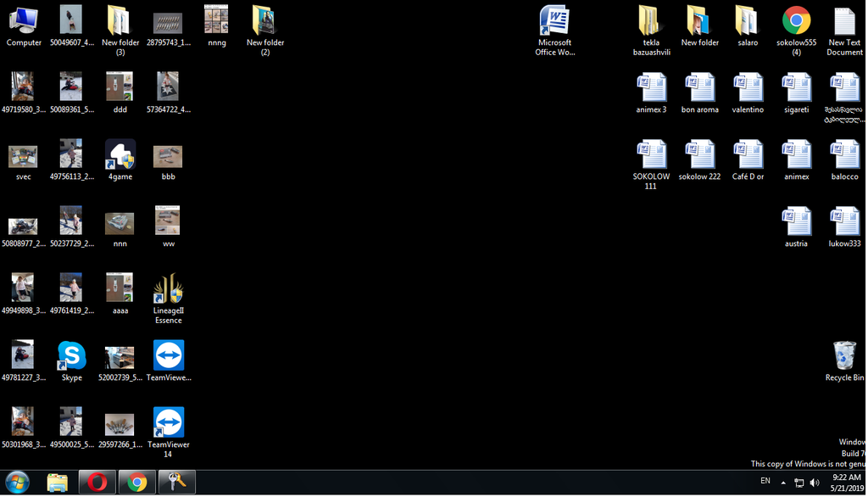Open the clock to view calendar
Image resolution: width=868 pixels, height=497 pixels.
tap(847, 482)
